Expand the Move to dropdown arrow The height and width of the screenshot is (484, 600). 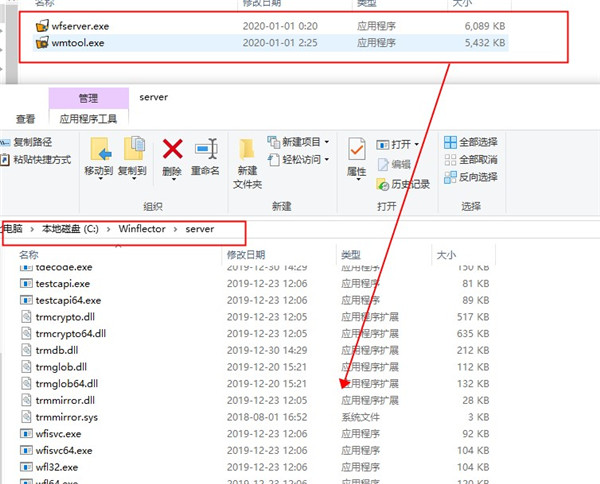click(x=100, y=179)
